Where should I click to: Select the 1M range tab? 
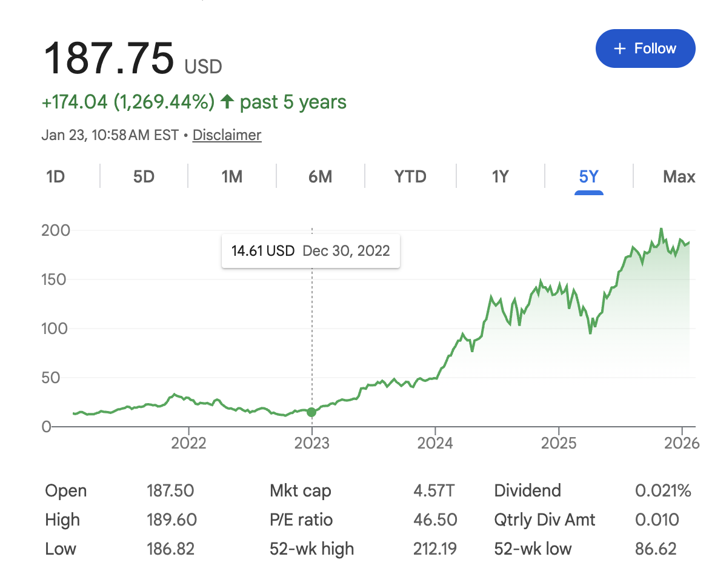(232, 176)
